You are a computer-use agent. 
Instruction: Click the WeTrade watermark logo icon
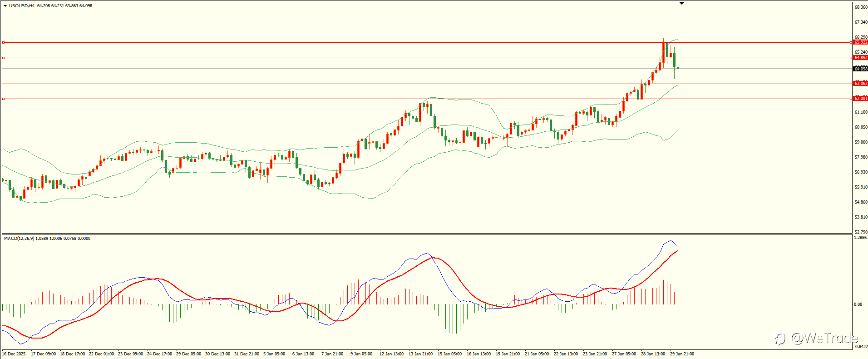point(779,339)
